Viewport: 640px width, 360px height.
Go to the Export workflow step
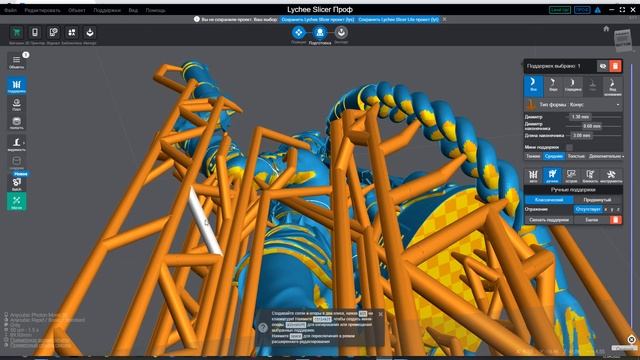341,32
